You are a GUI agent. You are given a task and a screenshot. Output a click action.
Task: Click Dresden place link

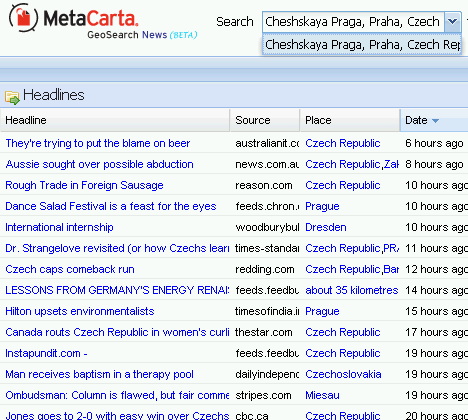(326, 227)
